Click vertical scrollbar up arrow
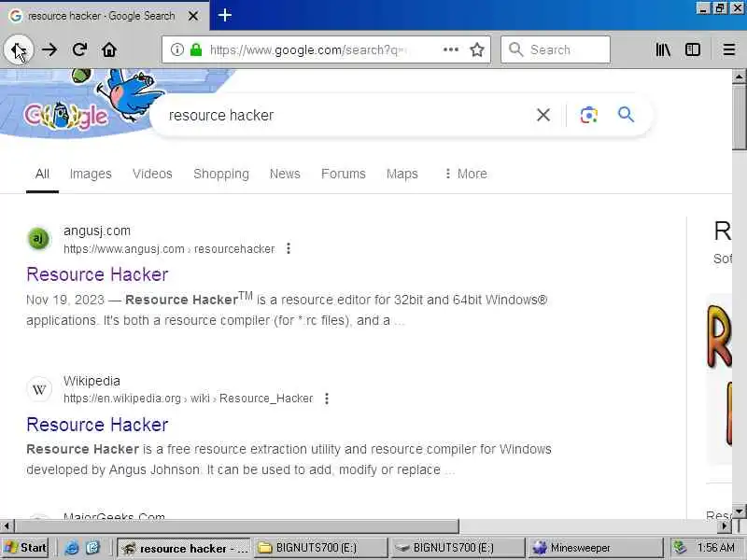747x560 pixels. click(739, 77)
